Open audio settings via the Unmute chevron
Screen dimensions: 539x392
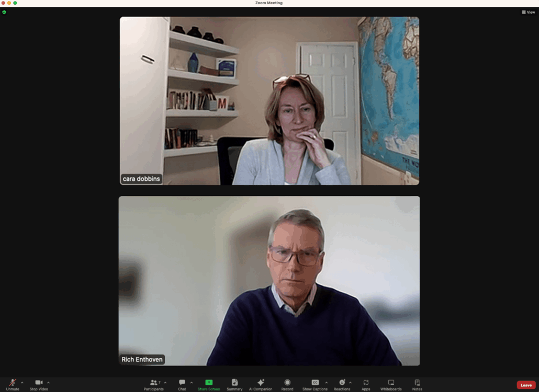[21, 383]
